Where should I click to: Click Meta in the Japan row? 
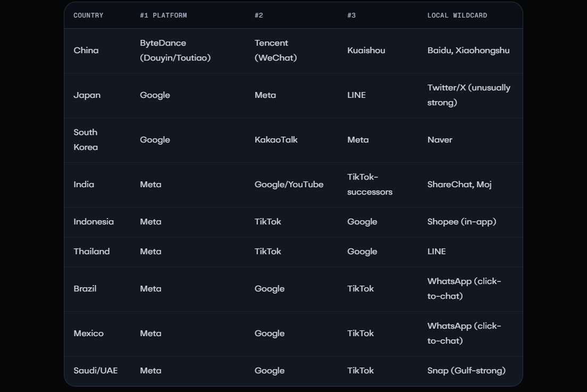pos(265,95)
